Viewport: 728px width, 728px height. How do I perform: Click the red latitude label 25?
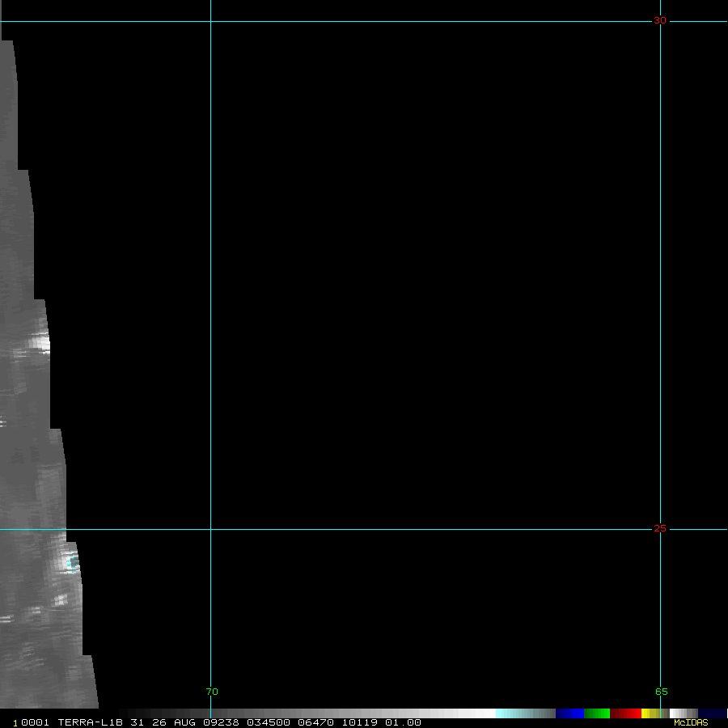(660, 528)
